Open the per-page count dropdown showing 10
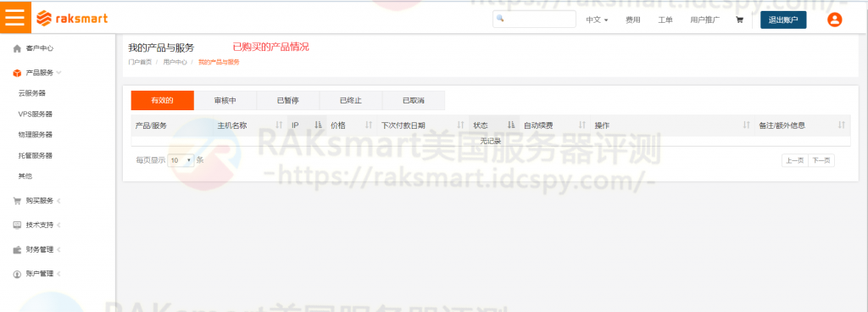This screenshot has height=312, width=868. (x=181, y=160)
